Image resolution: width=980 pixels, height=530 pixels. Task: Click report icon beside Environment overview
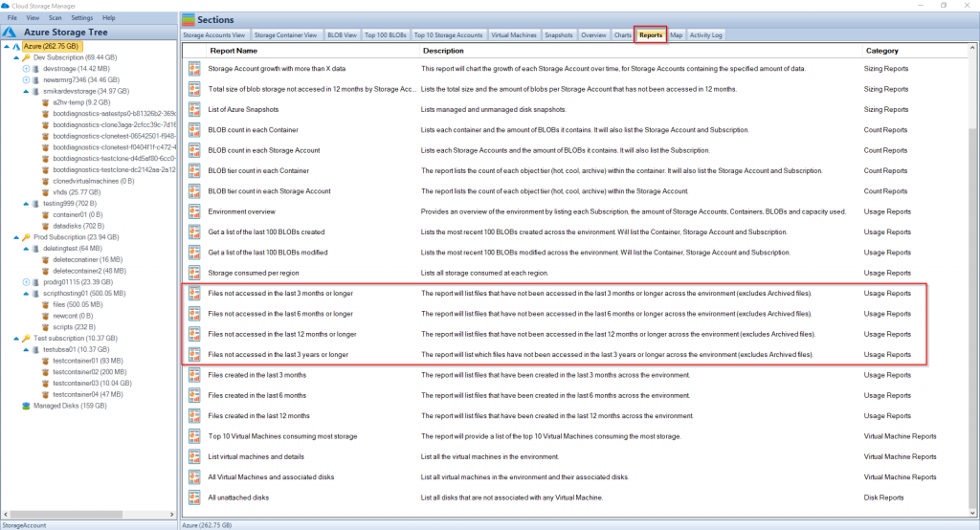[194, 211]
